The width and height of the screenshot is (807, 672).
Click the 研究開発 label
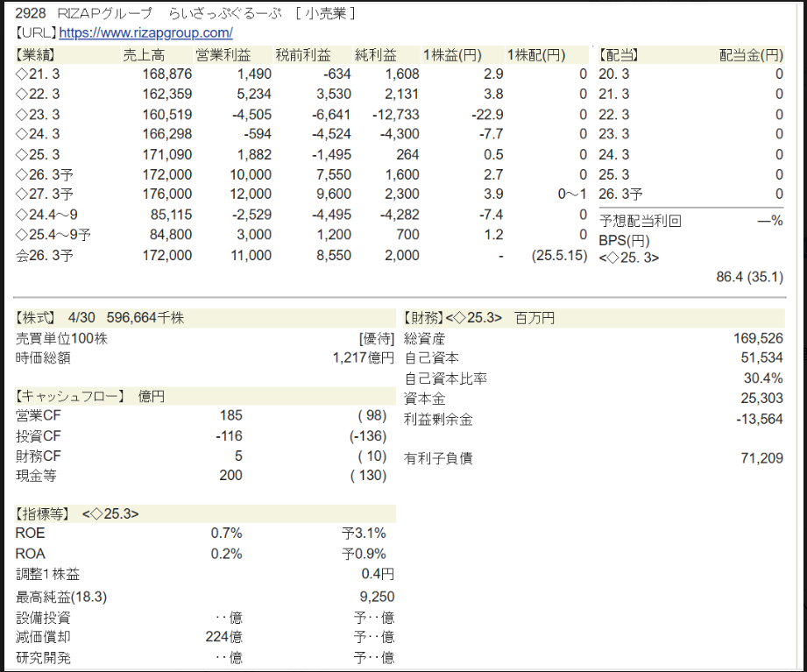[x=43, y=658]
